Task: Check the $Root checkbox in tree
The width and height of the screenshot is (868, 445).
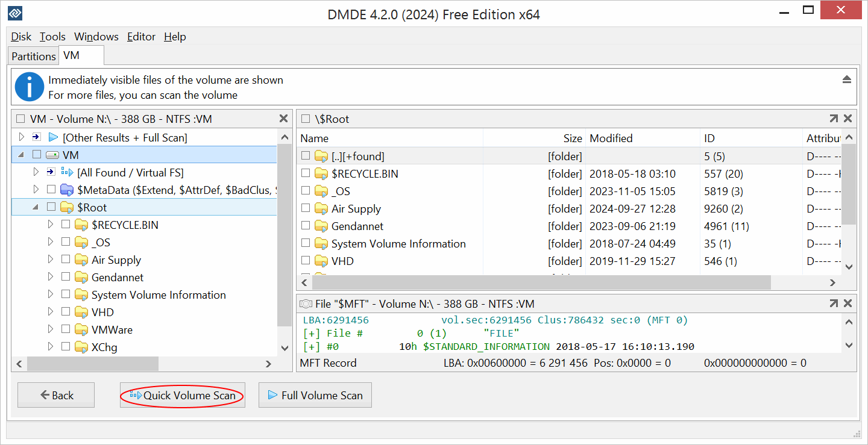Action: (51, 207)
